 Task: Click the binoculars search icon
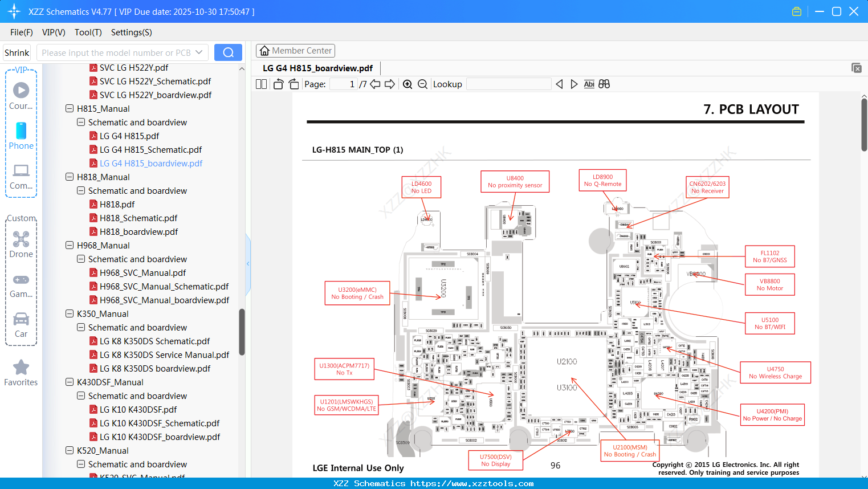point(604,84)
